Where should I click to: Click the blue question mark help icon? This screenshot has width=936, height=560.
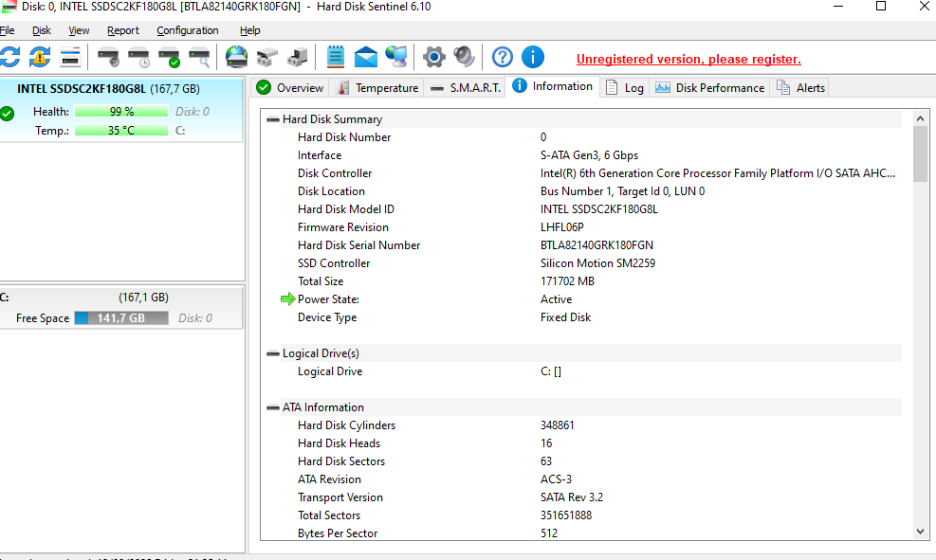click(503, 57)
